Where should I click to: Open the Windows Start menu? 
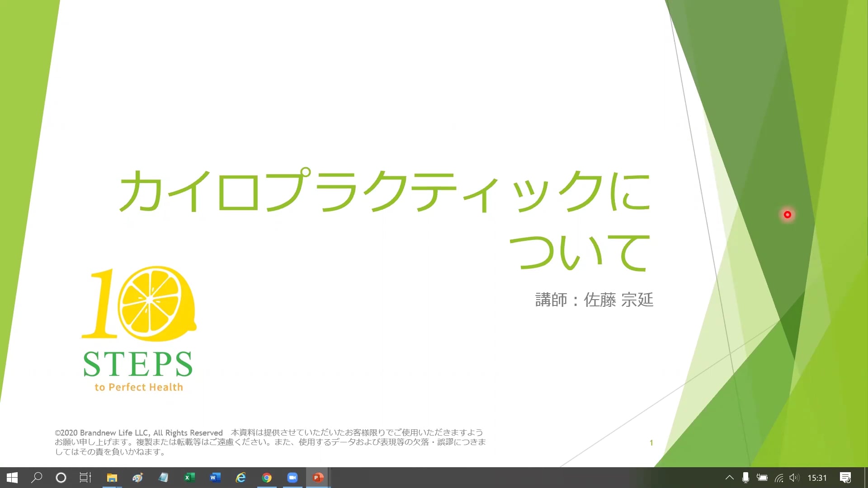click(x=12, y=478)
